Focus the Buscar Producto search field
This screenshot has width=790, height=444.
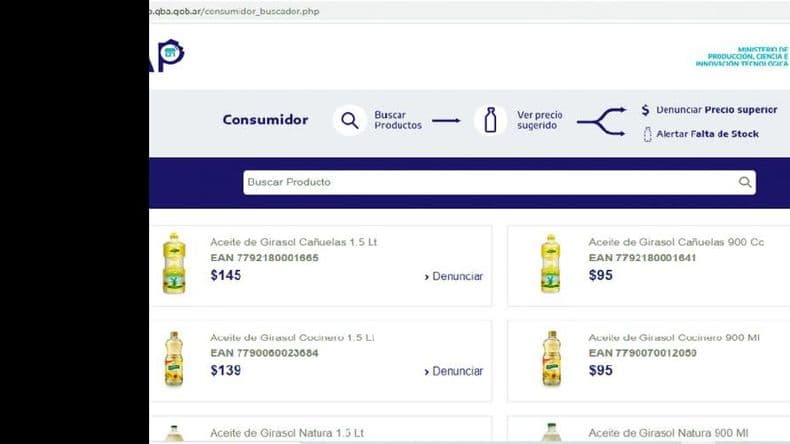(499, 182)
